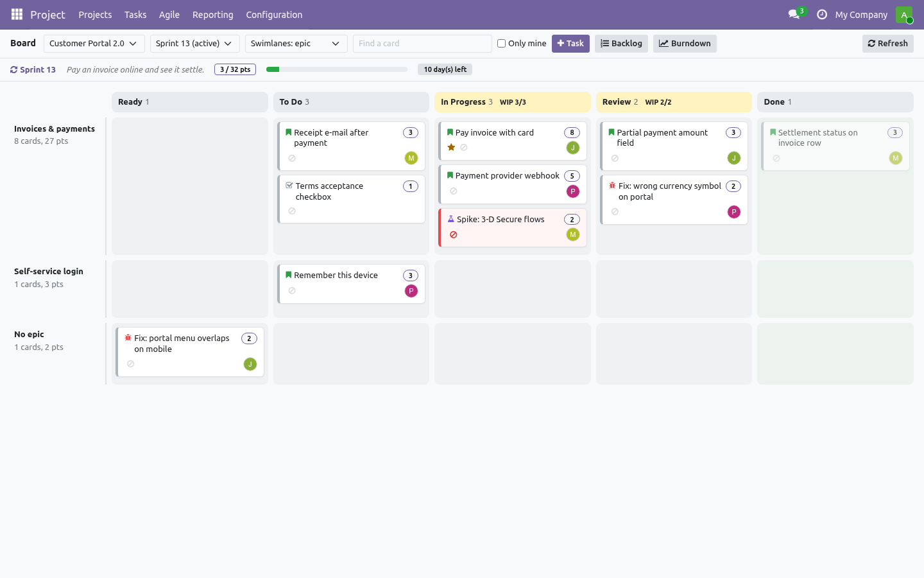
Task: Open the Burndown chart button
Action: 685,44
